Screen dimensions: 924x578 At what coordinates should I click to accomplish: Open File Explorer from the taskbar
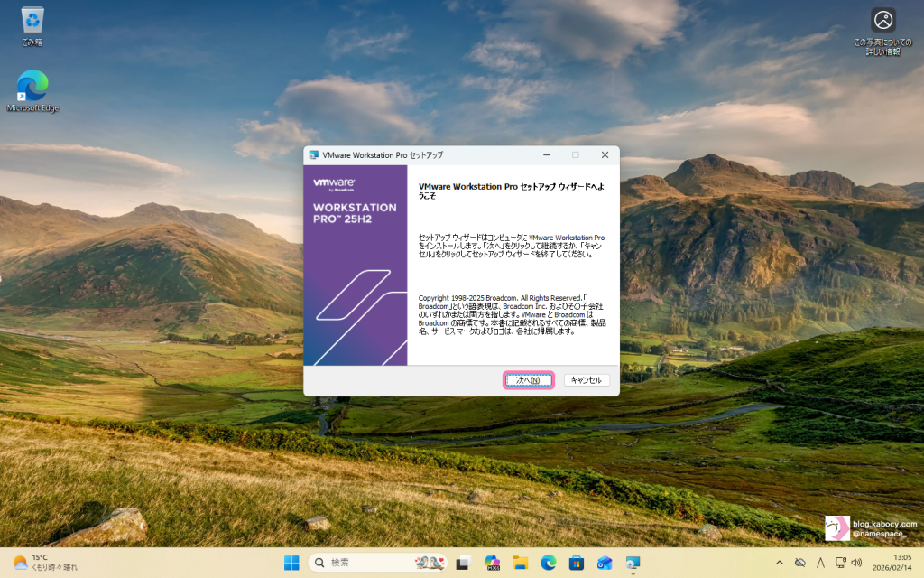[x=520, y=563]
